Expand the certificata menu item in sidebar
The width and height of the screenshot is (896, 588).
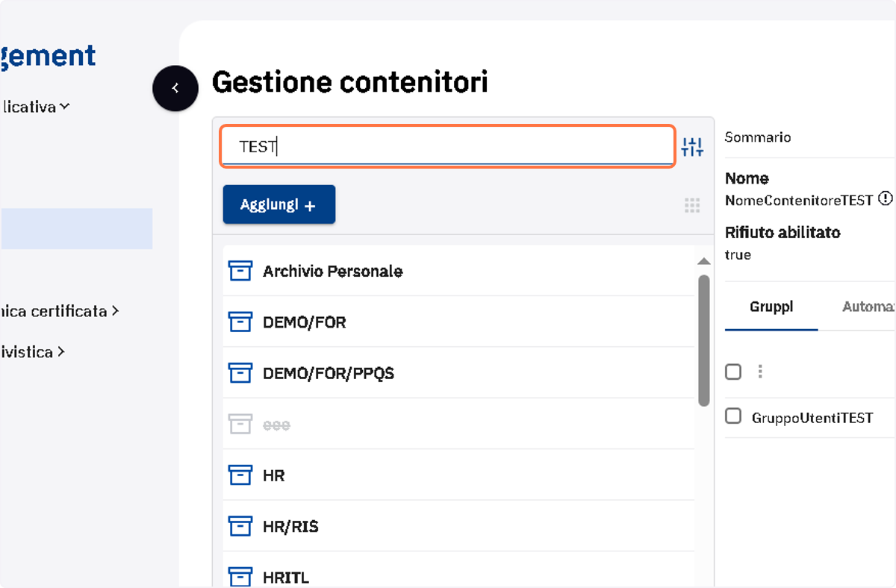tap(60, 310)
